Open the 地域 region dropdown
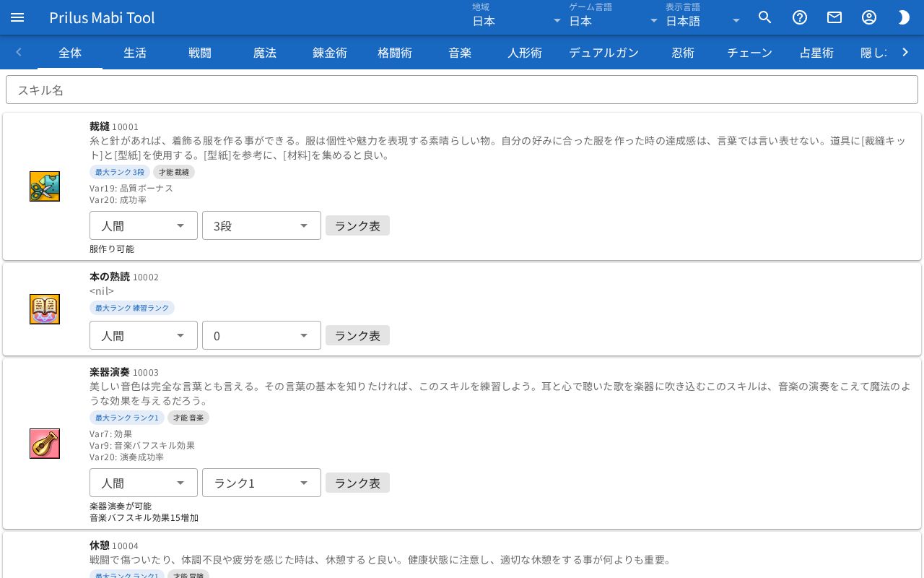This screenshot has width=924, height=578. coord(517,17)
